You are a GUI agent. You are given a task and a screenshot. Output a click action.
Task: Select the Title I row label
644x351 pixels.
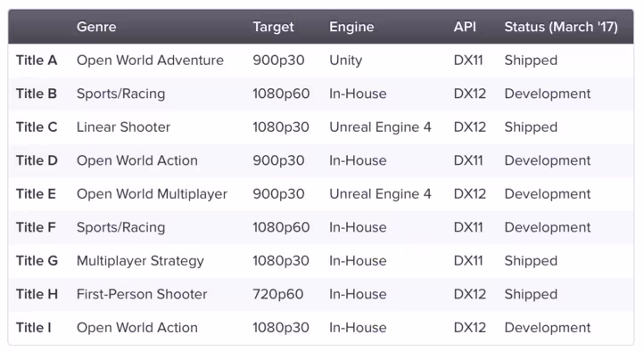tap(34, 328)
